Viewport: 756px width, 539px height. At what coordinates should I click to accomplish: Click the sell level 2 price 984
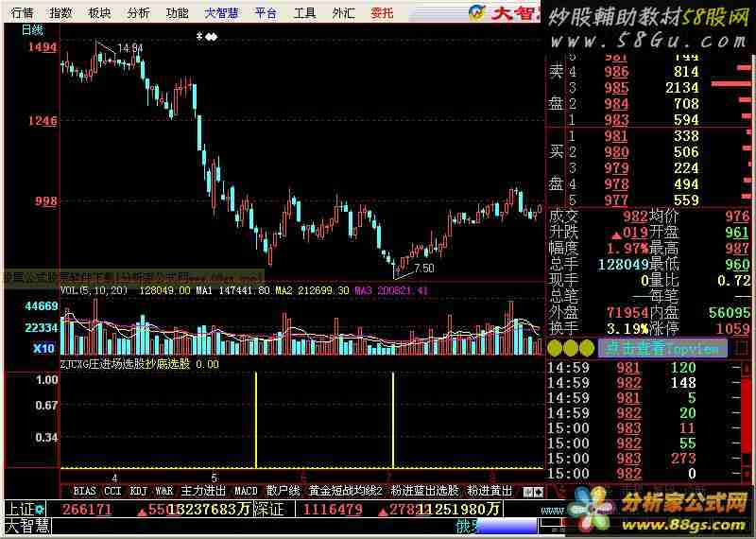pos(617,104)
